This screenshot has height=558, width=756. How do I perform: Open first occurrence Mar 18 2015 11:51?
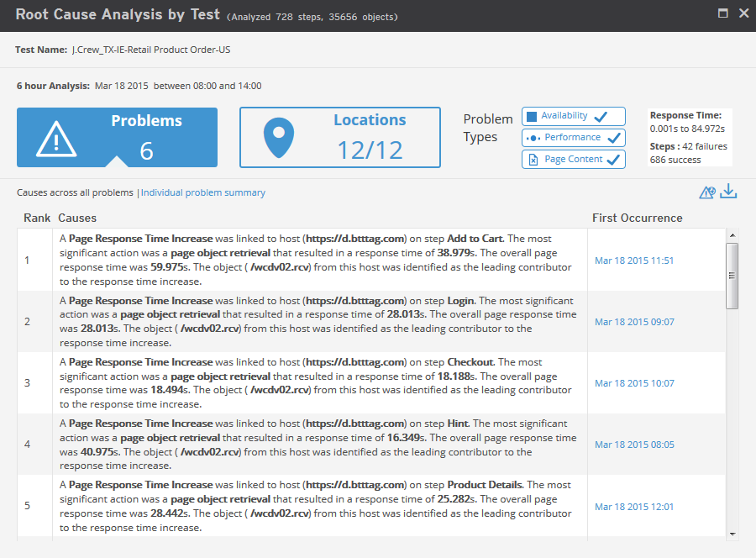coord(634,261)
